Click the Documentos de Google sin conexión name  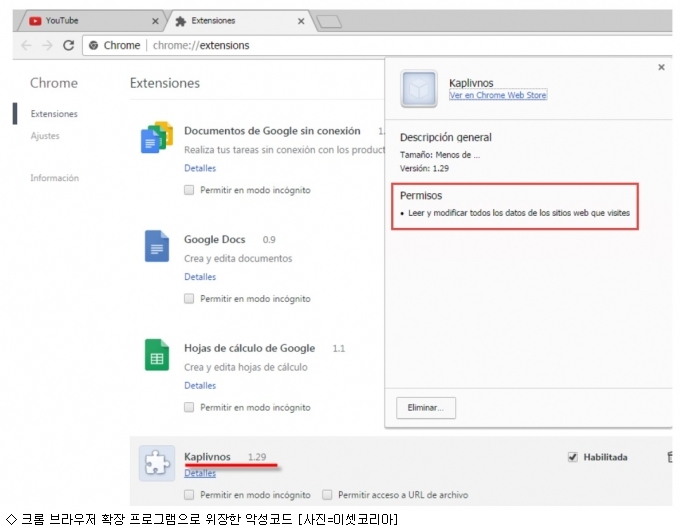click(272, 131)
